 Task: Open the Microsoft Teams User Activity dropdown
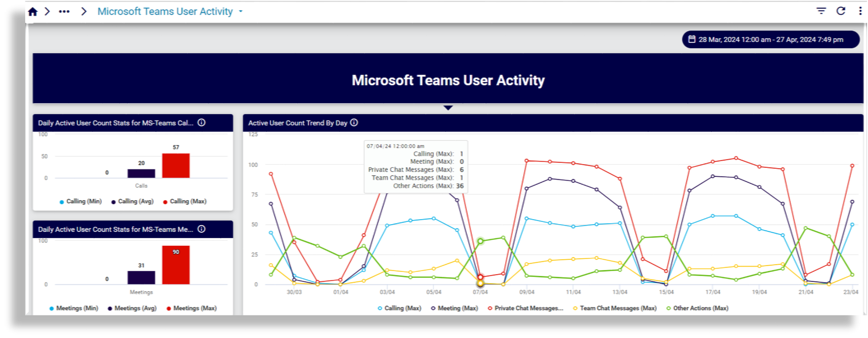pyautogui.click(x=241, y=12)
